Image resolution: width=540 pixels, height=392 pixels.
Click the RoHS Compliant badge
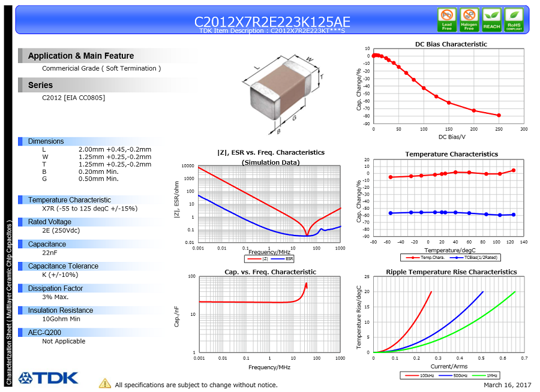coord(514,20)
